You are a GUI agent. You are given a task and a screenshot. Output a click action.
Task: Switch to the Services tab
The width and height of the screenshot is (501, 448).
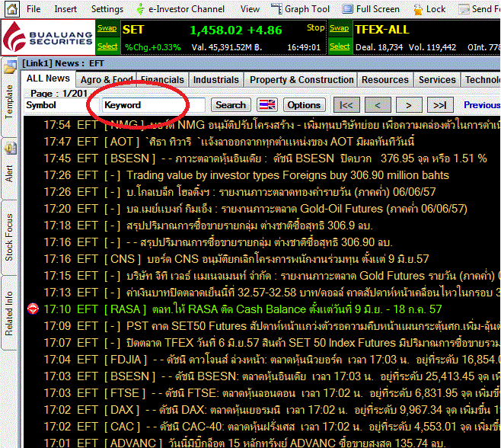pos(437,80)
